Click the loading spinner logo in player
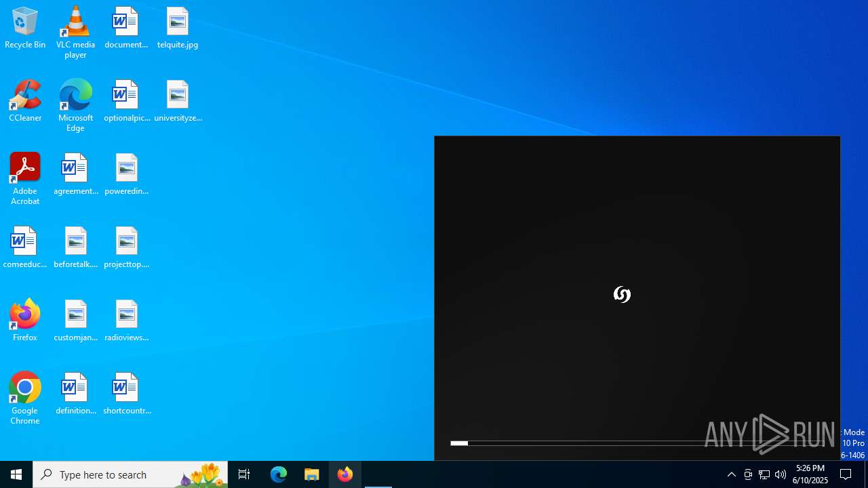Image resolution: width=868 pixels, height=488 pixels. click(x=622, y=294)
